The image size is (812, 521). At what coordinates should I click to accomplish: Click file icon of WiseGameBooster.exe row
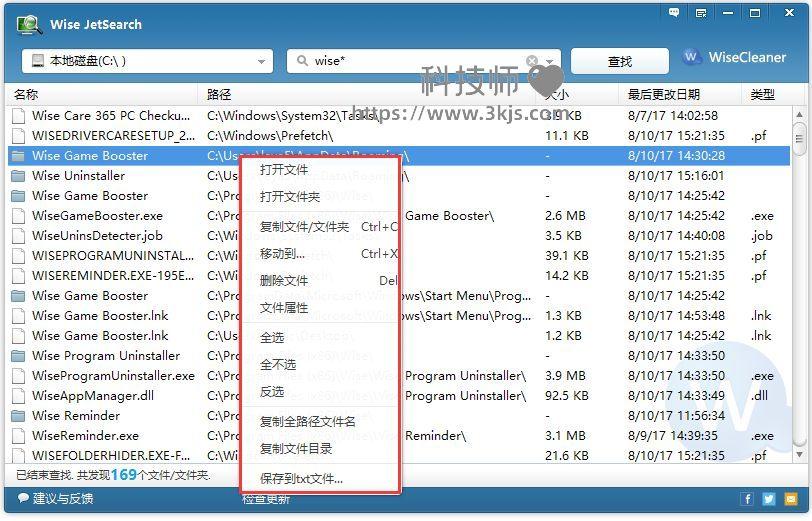[19, 216]
